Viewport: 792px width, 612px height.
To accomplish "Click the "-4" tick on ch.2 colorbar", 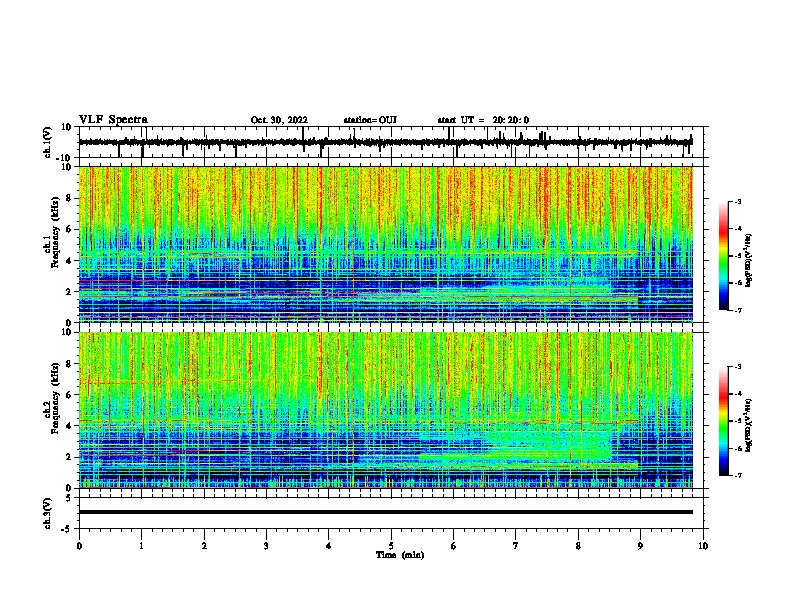I will click(737, 394).
